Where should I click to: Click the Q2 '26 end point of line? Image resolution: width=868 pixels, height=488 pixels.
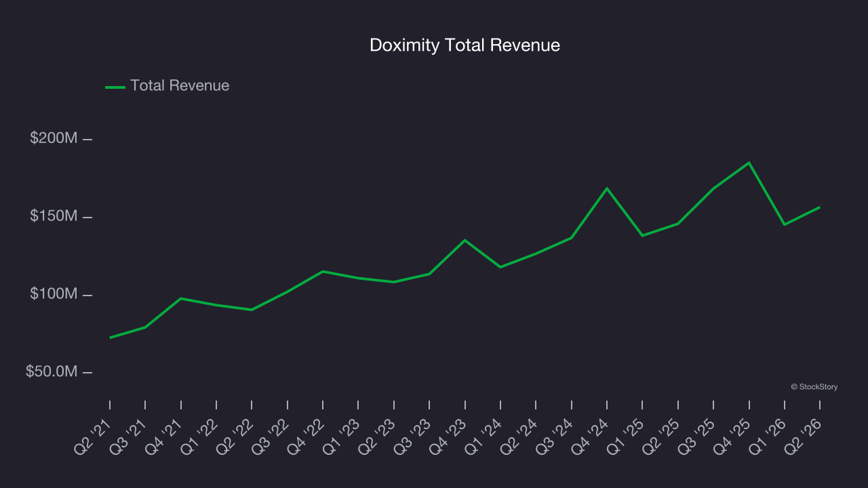[x=820, y=207]
